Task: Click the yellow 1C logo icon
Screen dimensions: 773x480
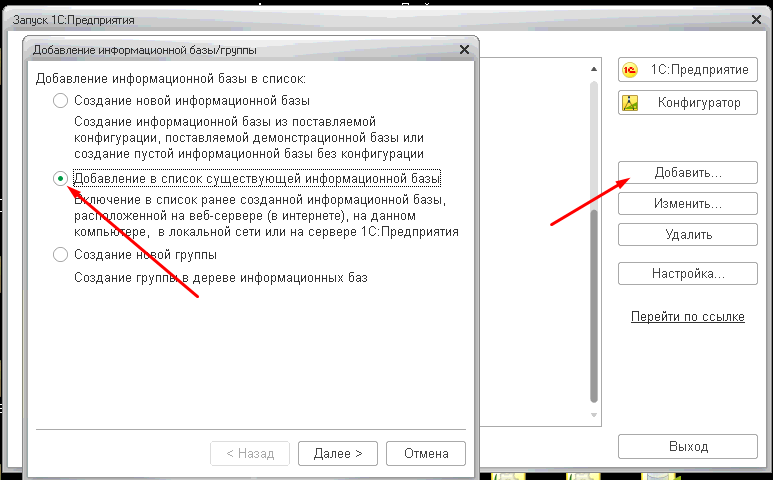Action: 630,70
